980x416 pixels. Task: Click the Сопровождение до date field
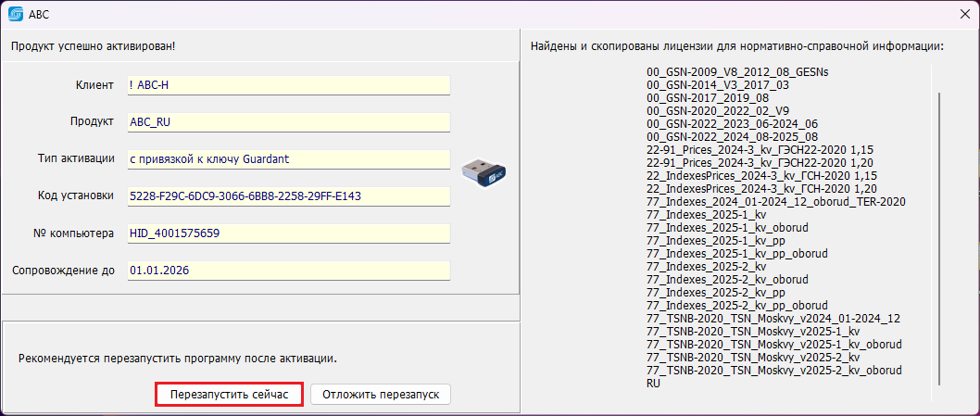tap(289, 271)
